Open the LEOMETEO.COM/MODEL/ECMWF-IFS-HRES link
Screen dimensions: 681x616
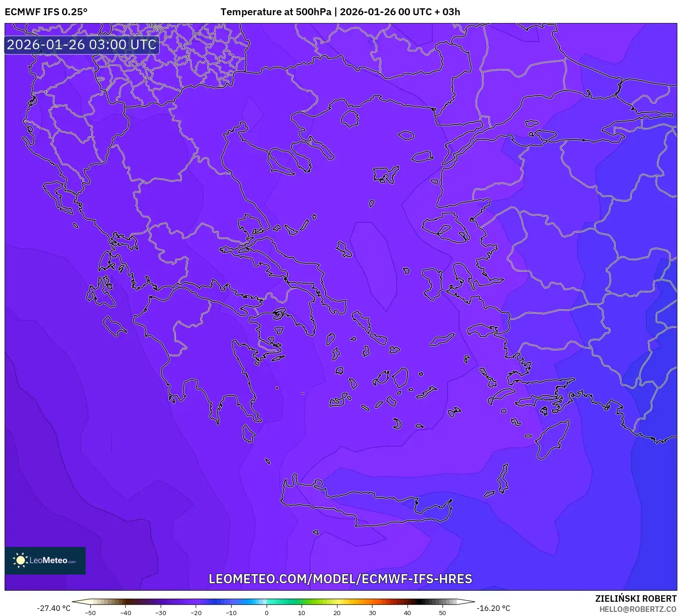click(341, 579)
